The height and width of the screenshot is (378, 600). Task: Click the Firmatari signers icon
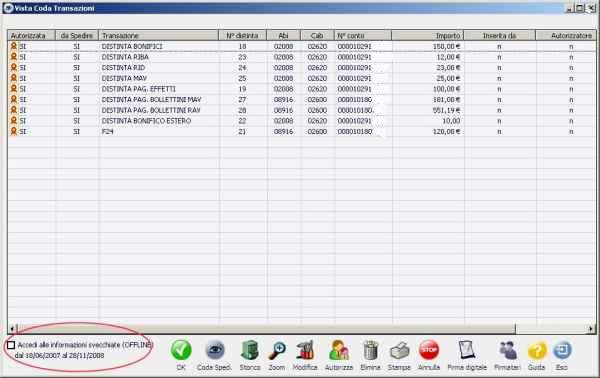tap(508, 350)
